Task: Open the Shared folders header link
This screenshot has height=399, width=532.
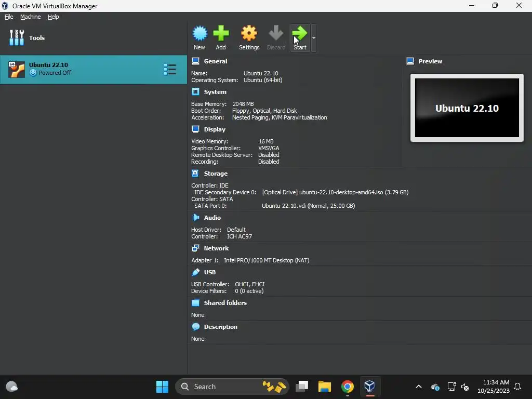Action: (x=225, y=303)
